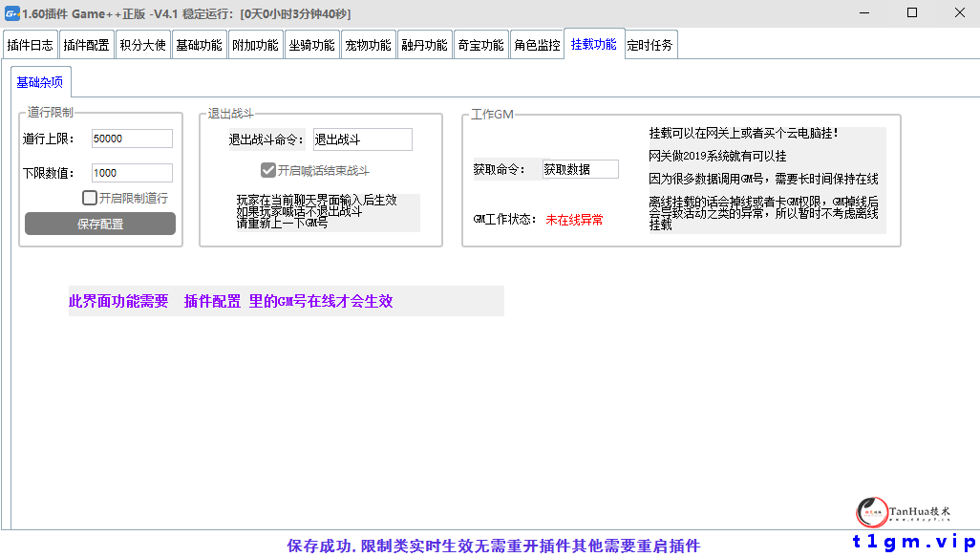Select the 插件日志 tab

pyautogui.click(x=30, y=43)
